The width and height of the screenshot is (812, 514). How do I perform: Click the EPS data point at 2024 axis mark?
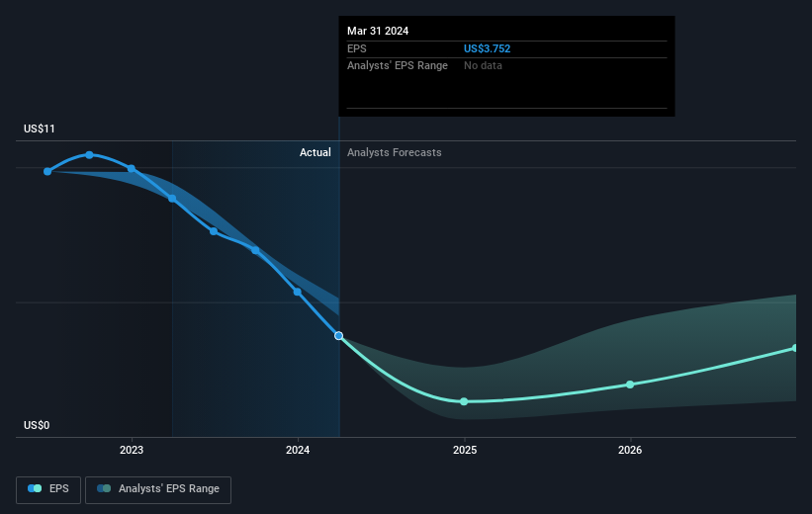298,292
